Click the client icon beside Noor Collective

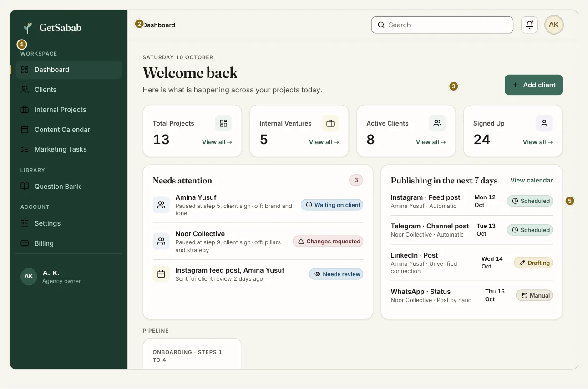coord(161,241)
